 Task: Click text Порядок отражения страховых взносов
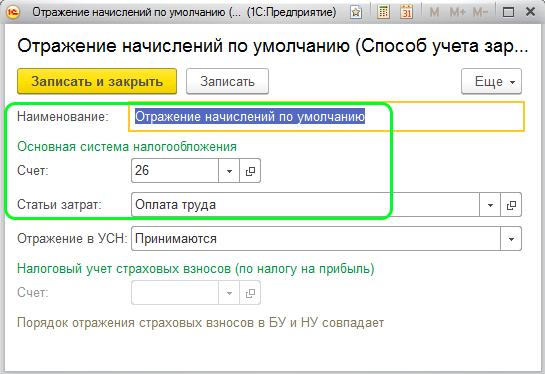[201, 323]
